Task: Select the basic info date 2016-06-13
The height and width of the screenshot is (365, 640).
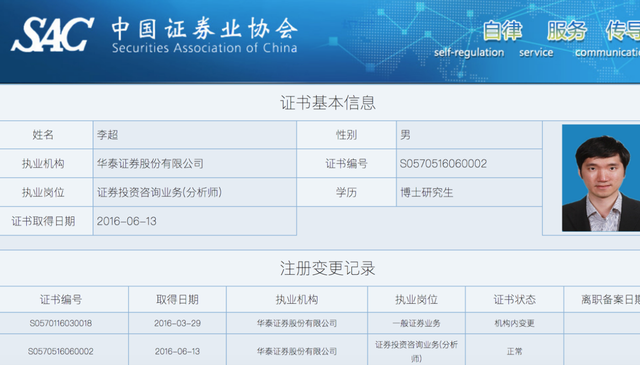Action: 127,221
